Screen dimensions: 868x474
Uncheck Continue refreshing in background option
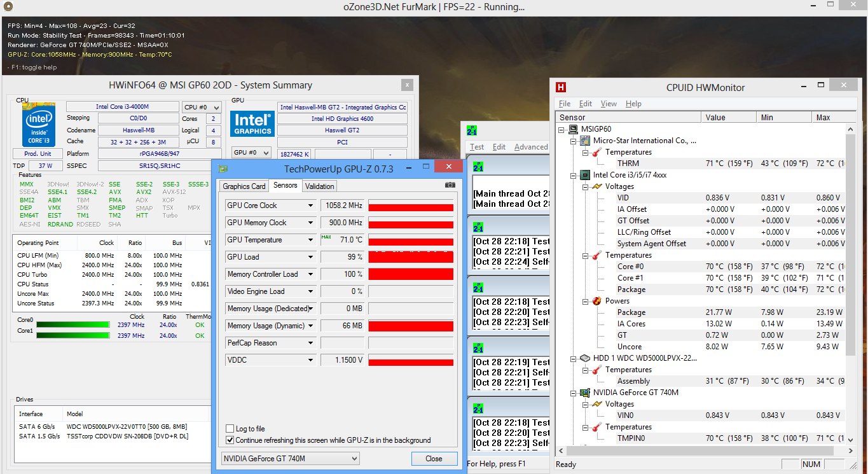pyautogui.click(x=230, y=440)
